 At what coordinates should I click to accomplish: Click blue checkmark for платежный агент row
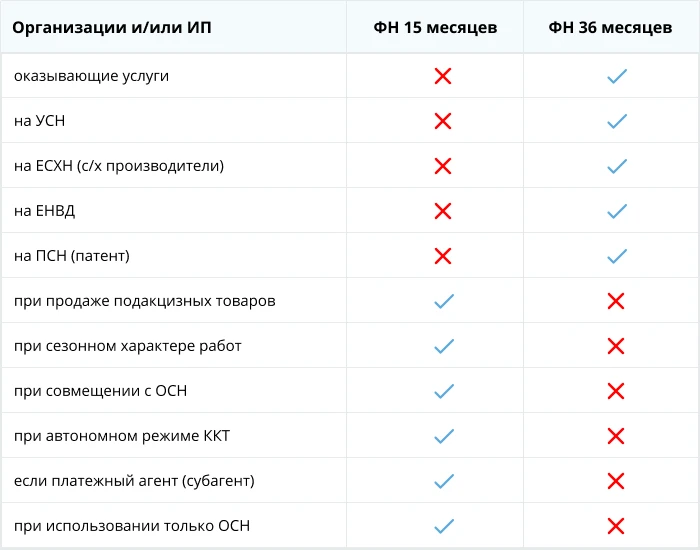pyautogui.click(x=443, y=481)
